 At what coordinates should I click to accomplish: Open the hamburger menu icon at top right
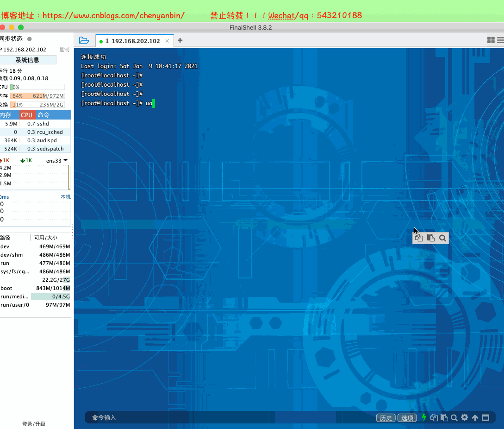(x=500, y=40)
